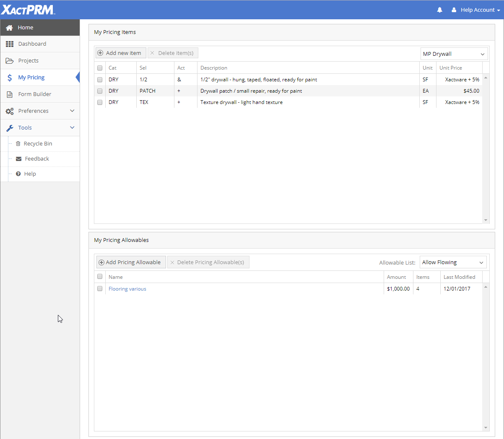Check the DRY PATCH row checkbox
The width and height of the screenshot is (504, 439).
click(100, 91)
